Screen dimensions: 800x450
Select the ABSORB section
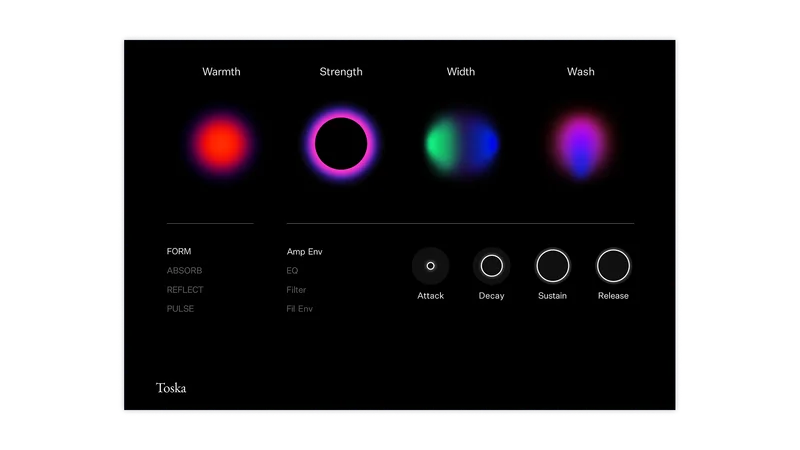pyautogui.click(x=184, y=270)
